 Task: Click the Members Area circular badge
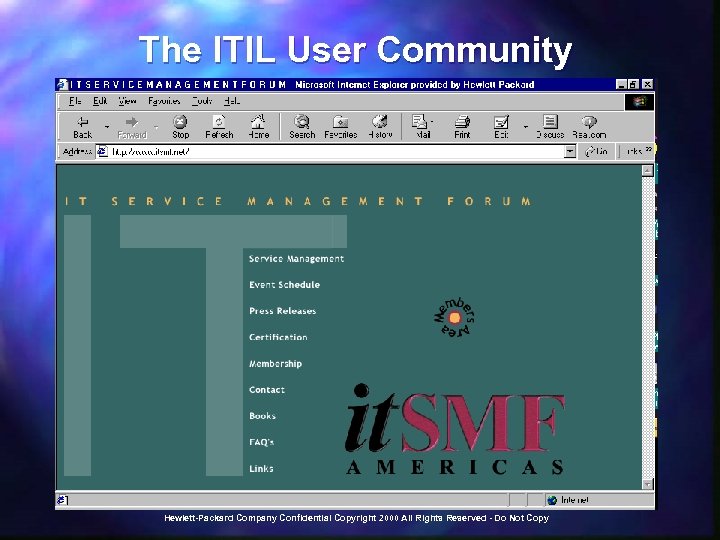tap(454, 317)
